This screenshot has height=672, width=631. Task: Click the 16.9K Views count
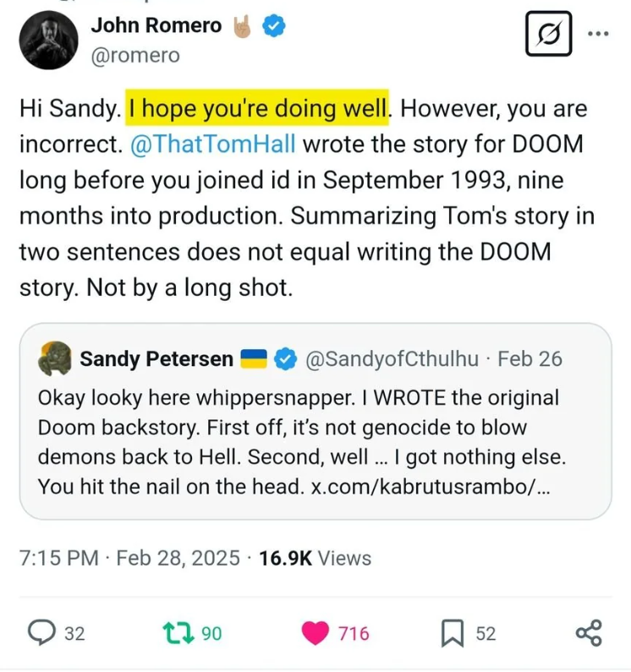click(x=315, y=558)
